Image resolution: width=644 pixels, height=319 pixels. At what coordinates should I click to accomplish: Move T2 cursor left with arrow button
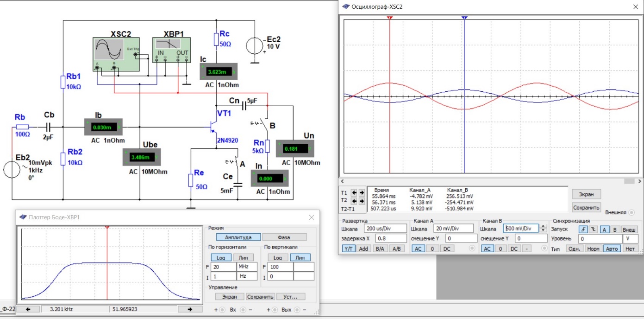(355, 201)
